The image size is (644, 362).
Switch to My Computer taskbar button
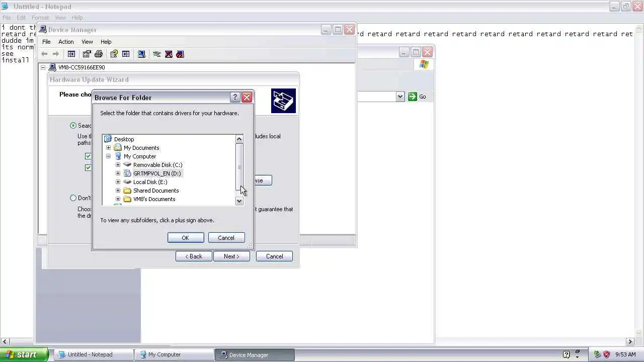click(x=175, y=354)
